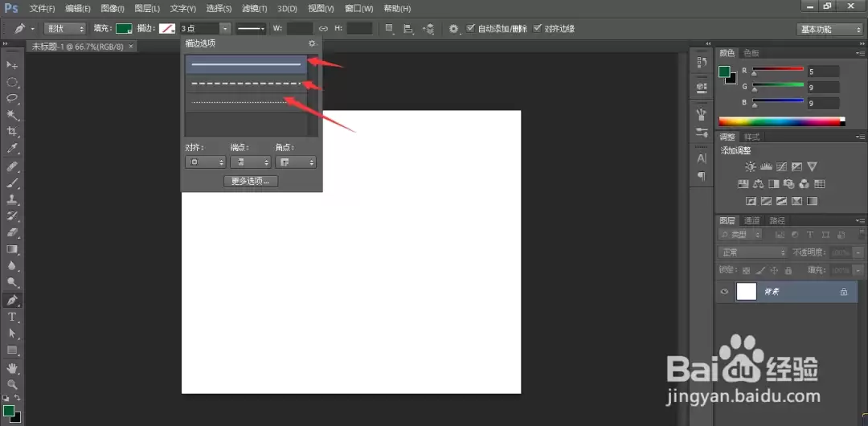Switch to the 路径 tab
Image resolution: width=868 pixels, height=426 pixels.
point(778,220)
